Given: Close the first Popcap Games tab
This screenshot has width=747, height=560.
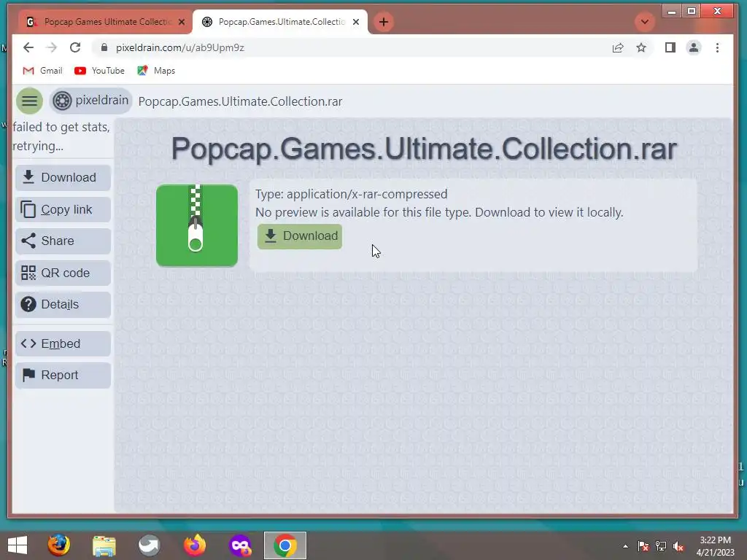Looking at the screenshot, I should click(182, 22).
